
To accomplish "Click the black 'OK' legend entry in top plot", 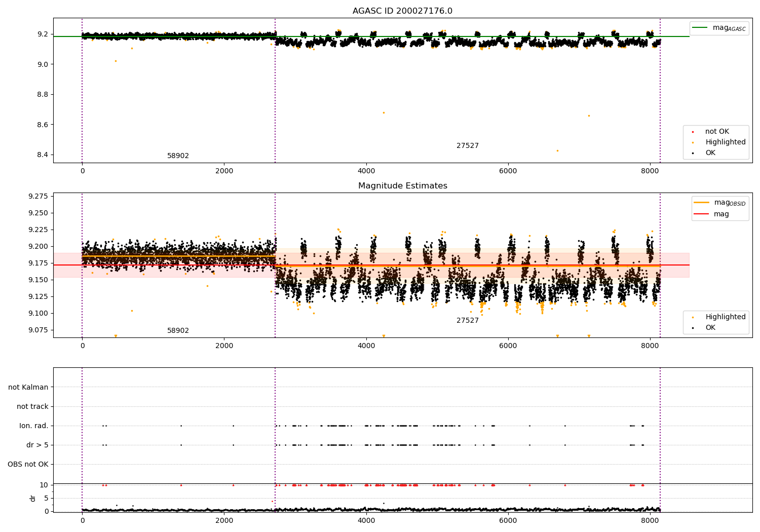I will coord(710,153).
